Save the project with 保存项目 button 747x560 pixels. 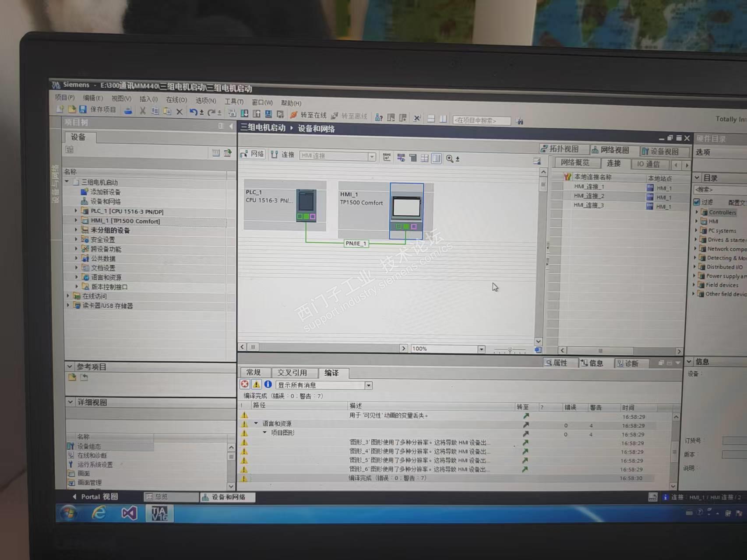click(98, 109)
